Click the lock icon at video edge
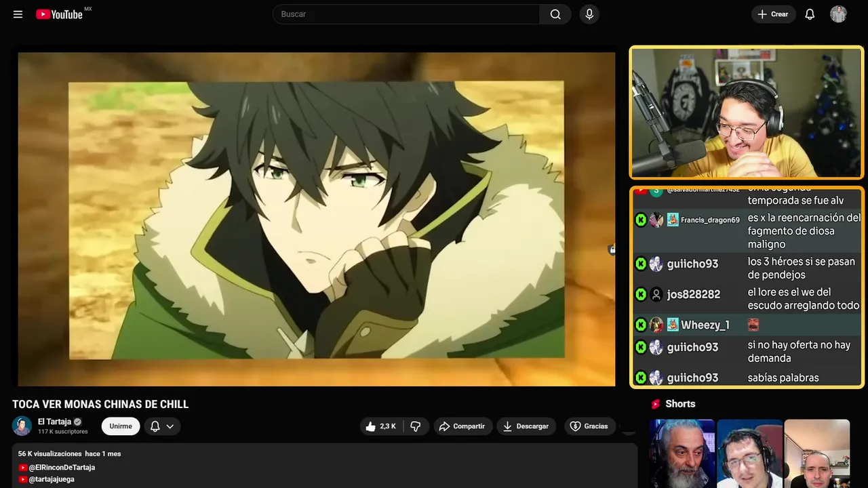This screenshot has width=868, height=488. click(x=612, y=249)
